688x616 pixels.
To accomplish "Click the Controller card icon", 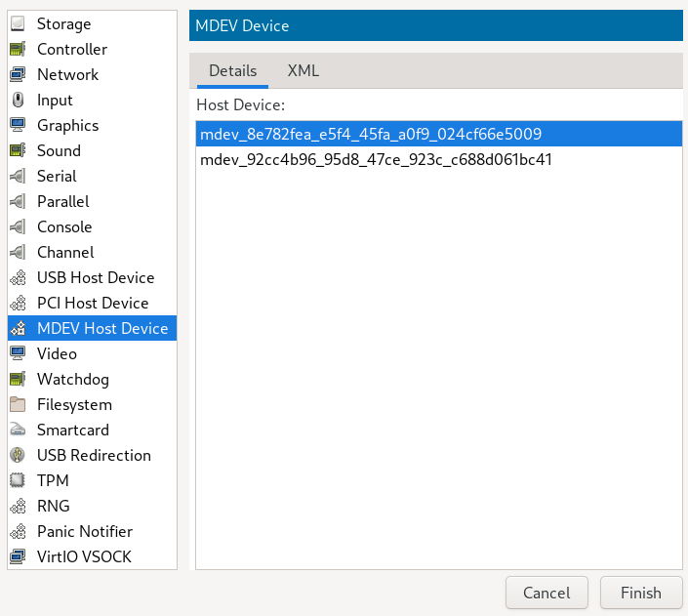I will [x=18, y=49].
